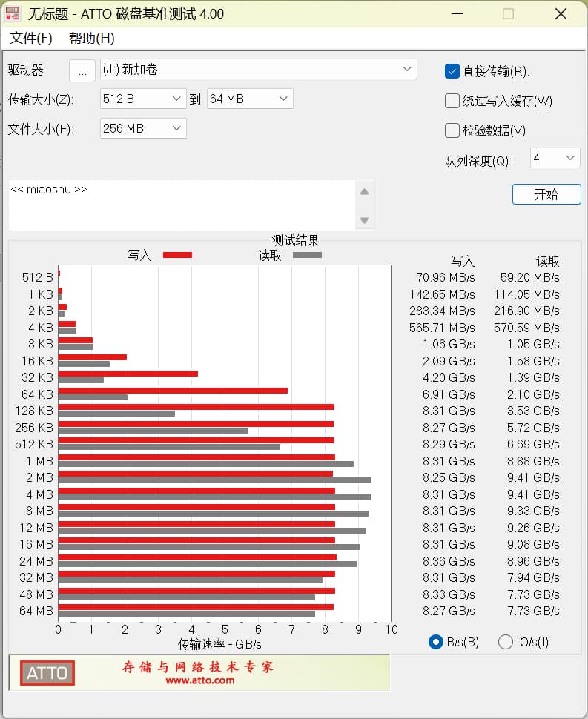Click the ATTO app icon in title bar
The image size is (588, 719).
[13, 14]
